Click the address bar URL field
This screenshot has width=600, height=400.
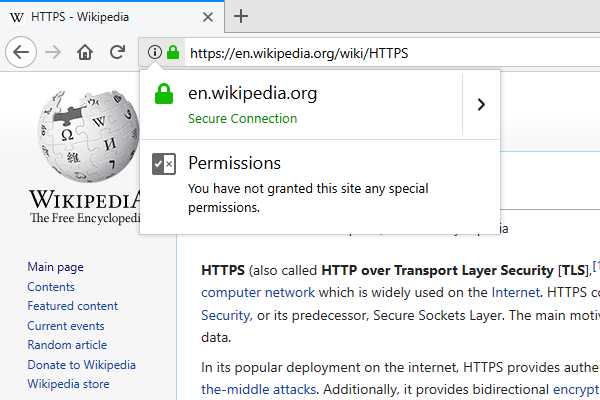tap(380, 53)
